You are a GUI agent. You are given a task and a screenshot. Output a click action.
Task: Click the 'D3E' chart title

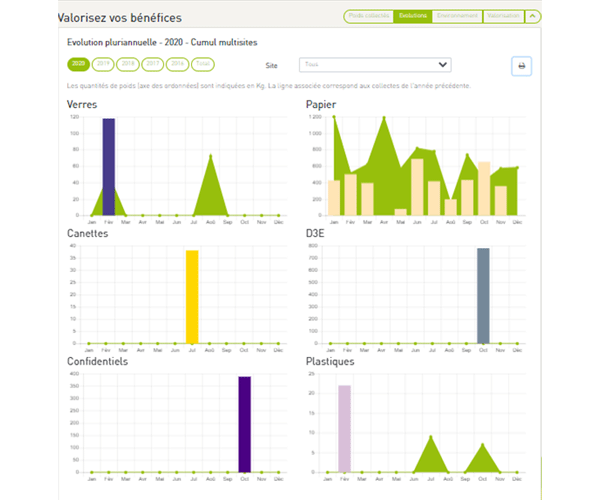point(315,233)
